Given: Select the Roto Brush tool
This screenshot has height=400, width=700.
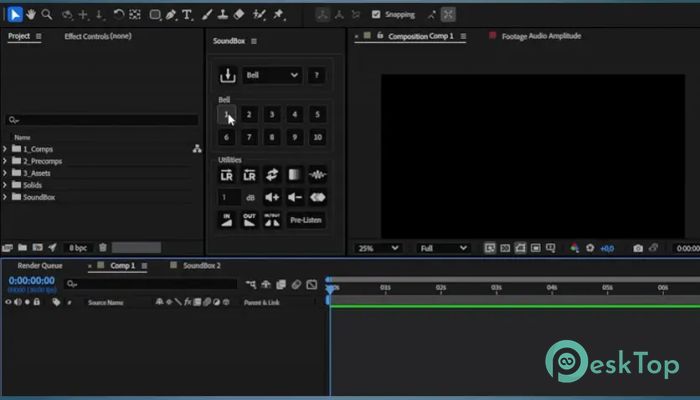Looking at the screenshot, I should click(x=259, y=15).
